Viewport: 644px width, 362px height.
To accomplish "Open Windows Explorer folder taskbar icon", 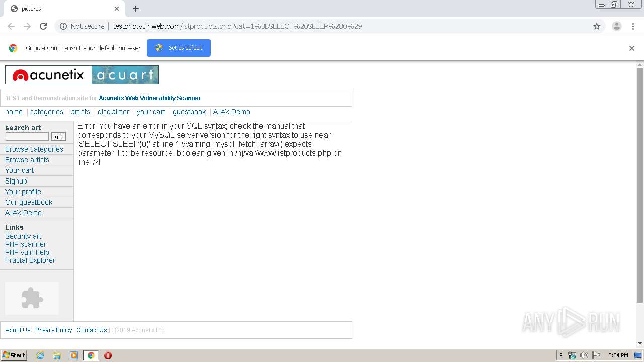I will 57,355.
